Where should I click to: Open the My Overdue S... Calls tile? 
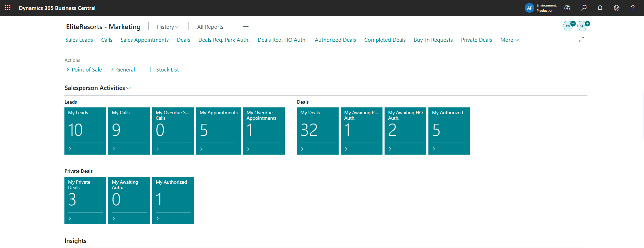173,131
